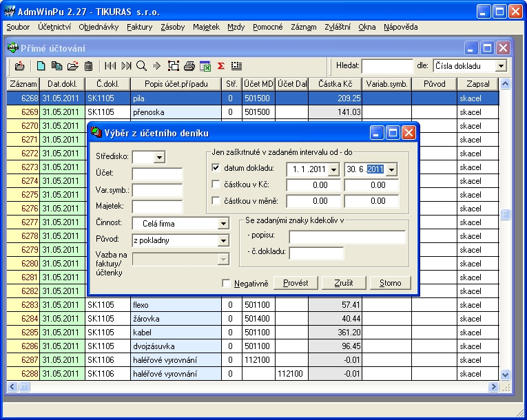Open the Středisko dropdown

(x=159, y=157)
